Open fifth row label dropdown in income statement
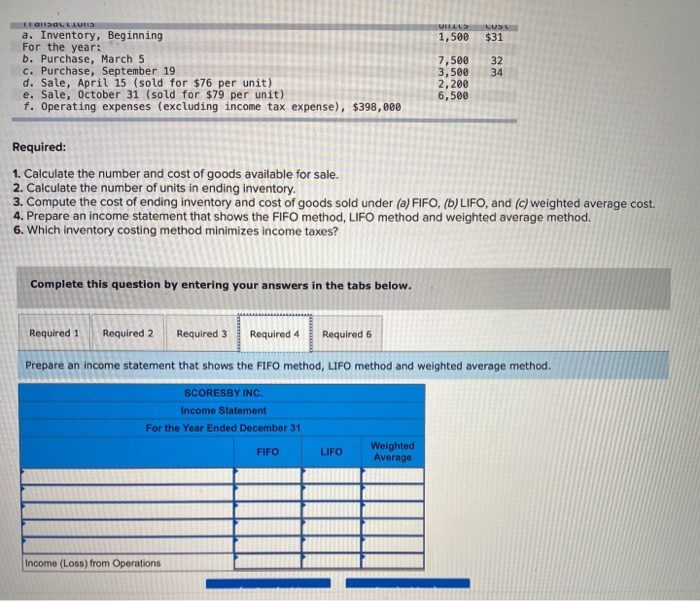Screen dimensions: 700x601 tap(127, 545)
